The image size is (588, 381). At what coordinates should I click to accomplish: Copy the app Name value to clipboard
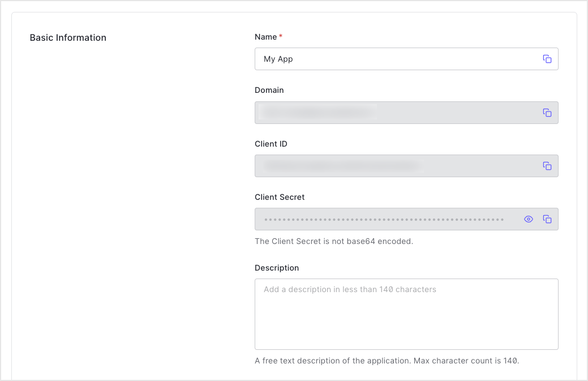(547, 58)
